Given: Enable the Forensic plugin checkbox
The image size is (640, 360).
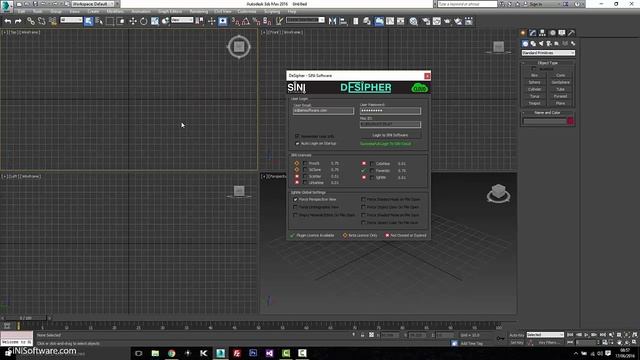Looking at the screenshot, I should point(372,171).
